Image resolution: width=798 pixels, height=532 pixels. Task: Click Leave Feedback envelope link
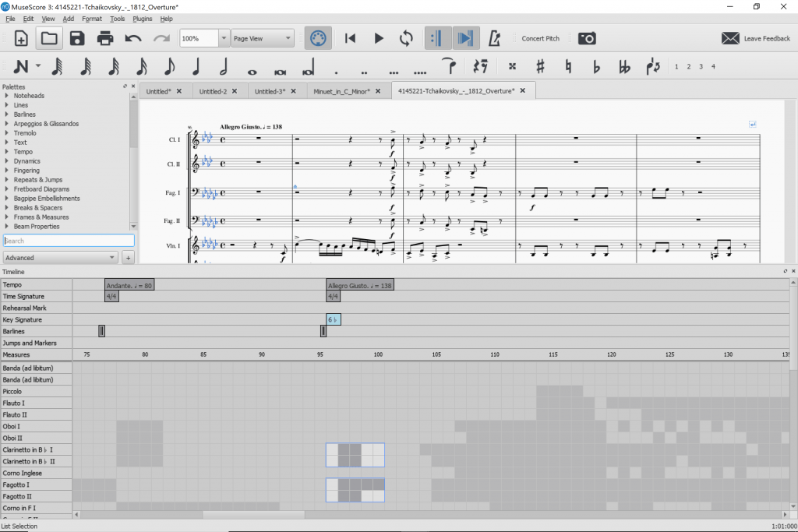pos(756,38)
